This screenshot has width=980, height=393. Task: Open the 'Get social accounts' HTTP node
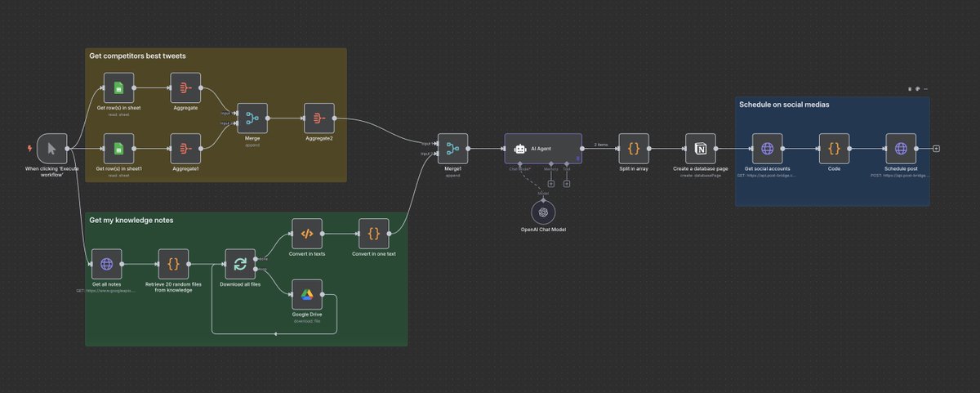point(767,149)
